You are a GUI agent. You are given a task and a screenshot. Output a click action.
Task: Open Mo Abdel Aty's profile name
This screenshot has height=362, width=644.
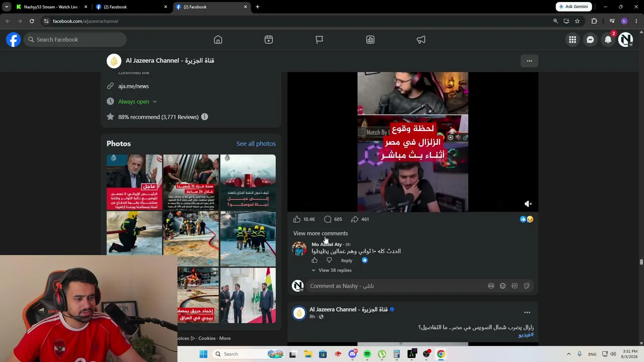tap(327, 244)
